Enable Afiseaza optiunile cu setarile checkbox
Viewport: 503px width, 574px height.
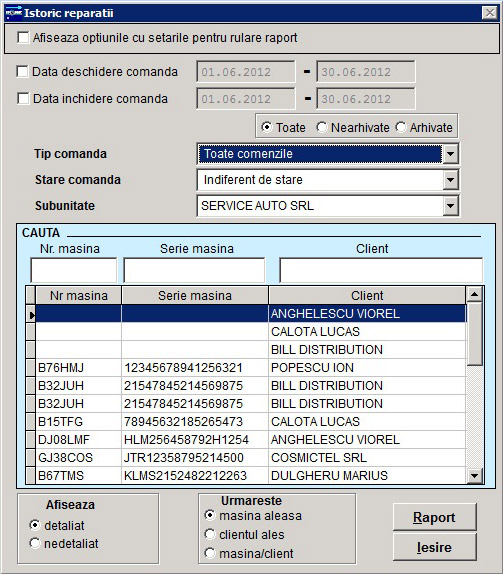(x=23, y=37)
